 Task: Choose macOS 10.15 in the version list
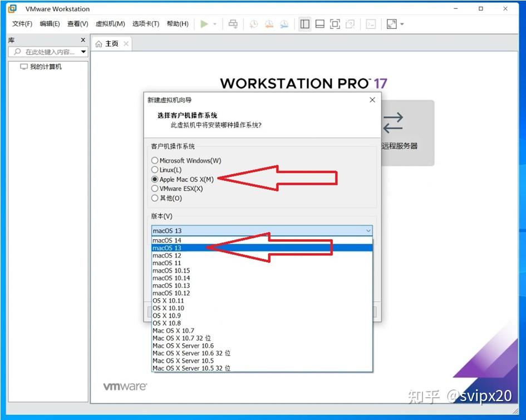click(262, 270)
